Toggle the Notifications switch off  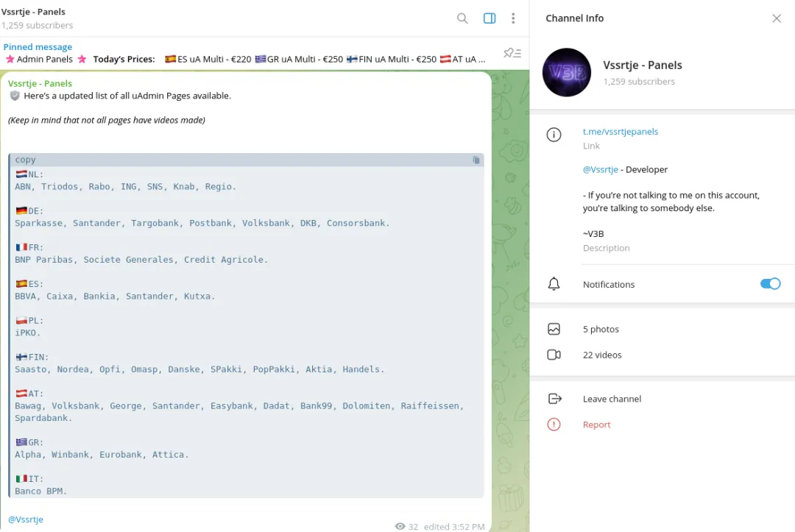click(770, 284)
